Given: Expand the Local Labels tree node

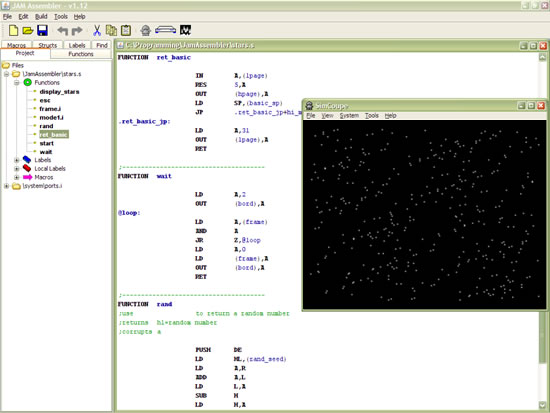Looking at the screenshot, I should (16, 169).
